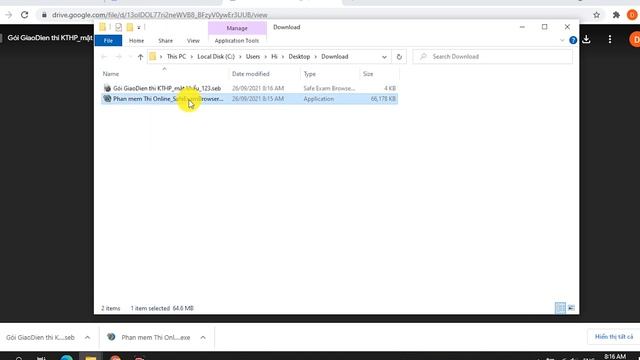The height and width of the screenshot is (360, 640).
Task: Click the Search Download field
Action: point(493,57)
